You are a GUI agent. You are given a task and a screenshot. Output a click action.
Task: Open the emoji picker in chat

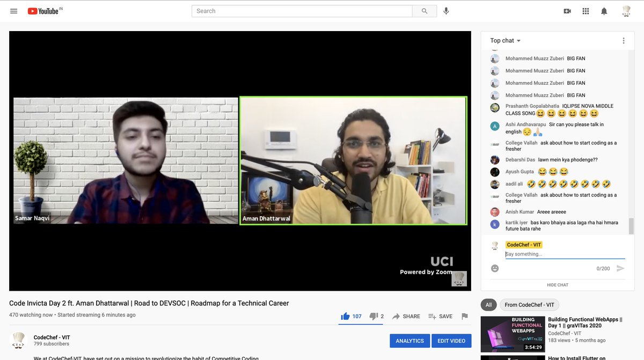coord(495,268)
